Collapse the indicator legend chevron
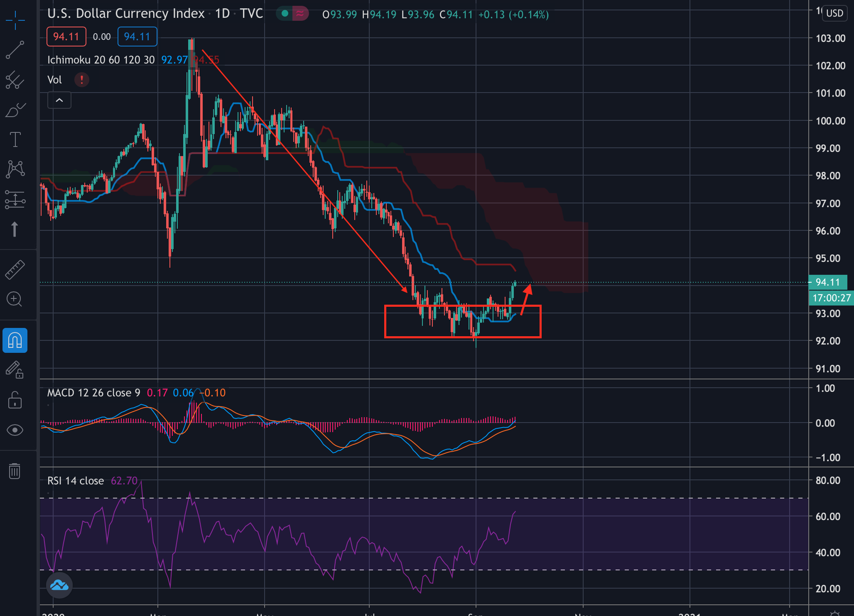The width and height of the screenshot is (854, 616). coord(59,100)
